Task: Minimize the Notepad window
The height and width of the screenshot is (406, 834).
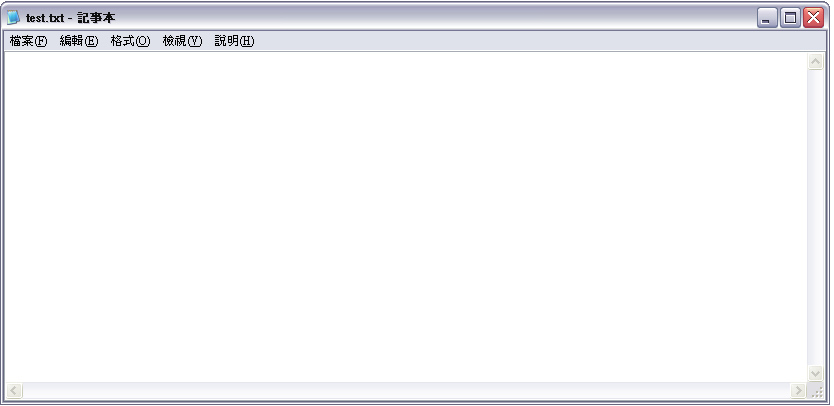Action: point(766,18)
